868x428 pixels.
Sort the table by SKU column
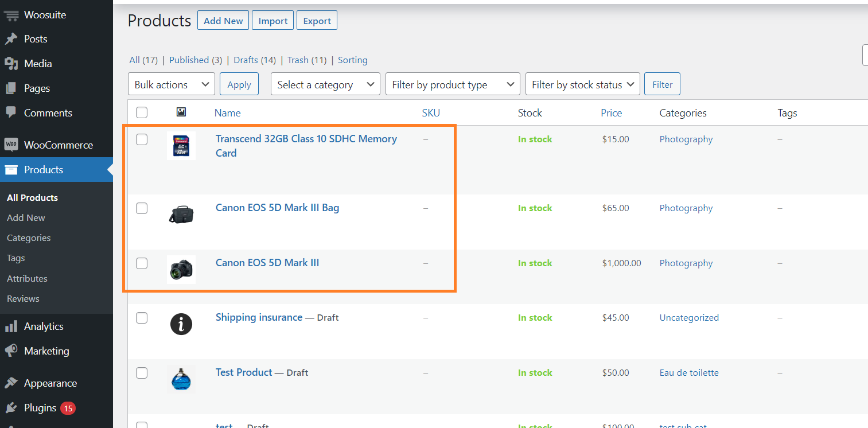tap(431, 113)
